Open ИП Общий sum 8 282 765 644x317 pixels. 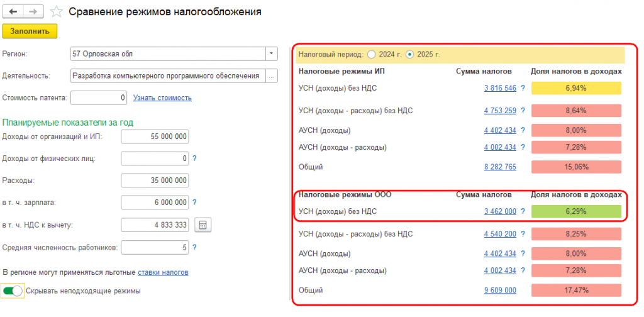pos(500,167)
